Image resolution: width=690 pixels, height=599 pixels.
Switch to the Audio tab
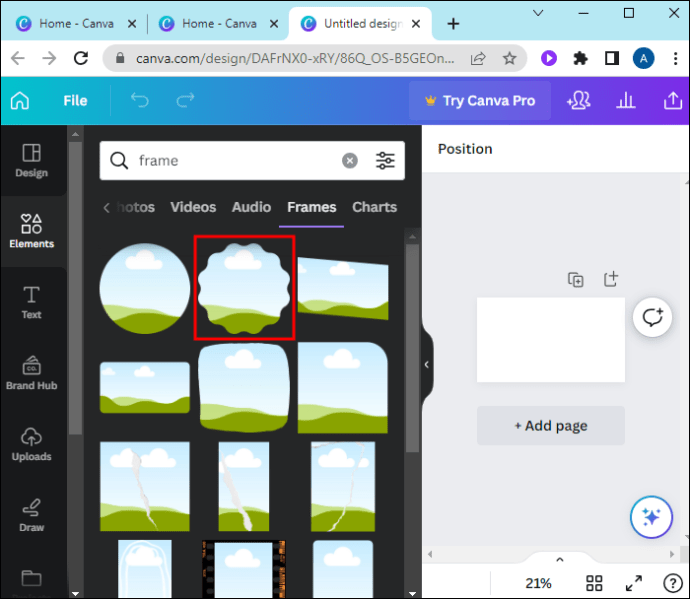(x=251, y=207)
